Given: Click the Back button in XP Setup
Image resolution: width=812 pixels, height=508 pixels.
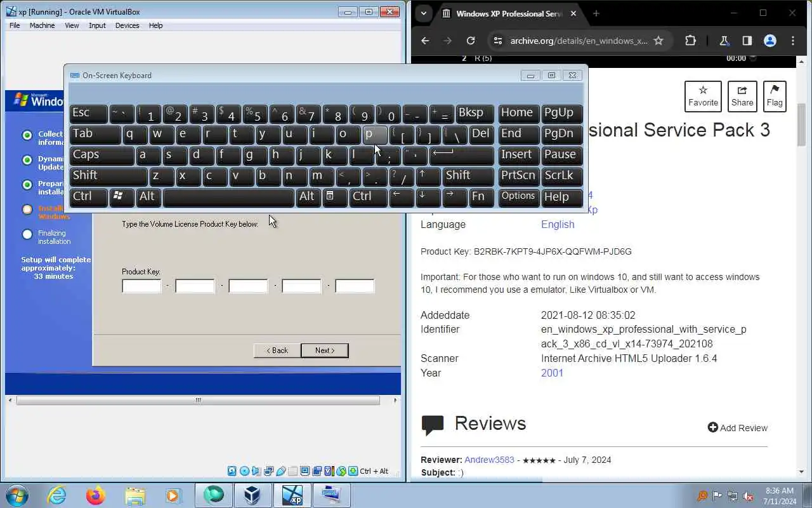Looking at the screenshot, I should 277,351.
